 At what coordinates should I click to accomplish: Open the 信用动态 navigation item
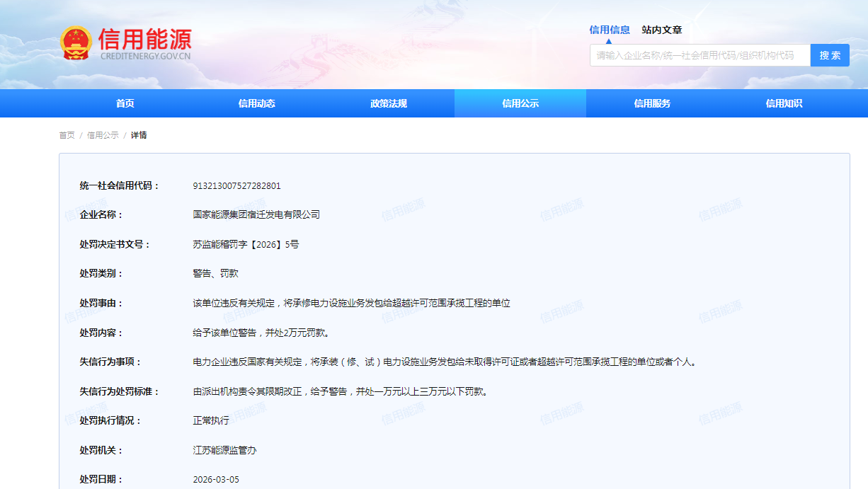tap(257, 103)
